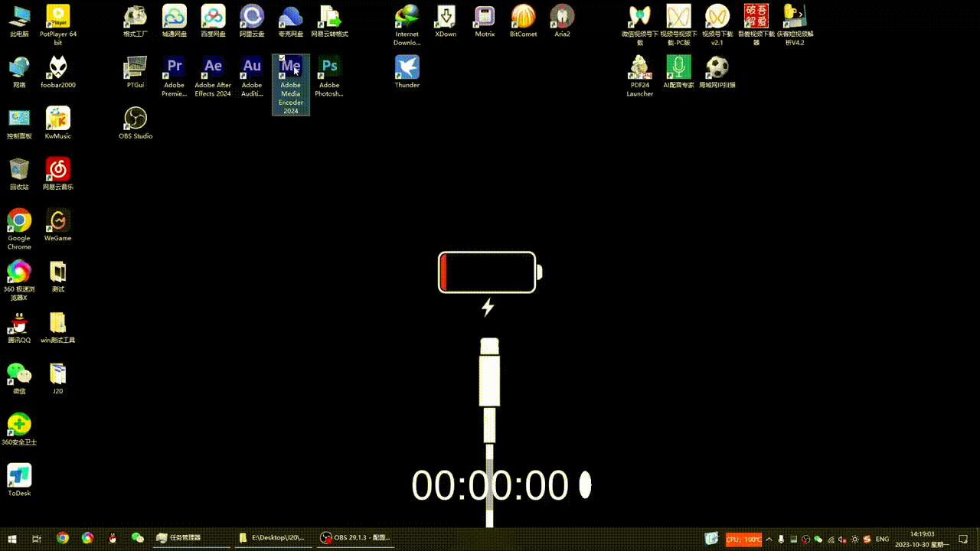Click the ENG input language indicator
980x551 pixels.
pyautogui.click(x=882, y=539)
